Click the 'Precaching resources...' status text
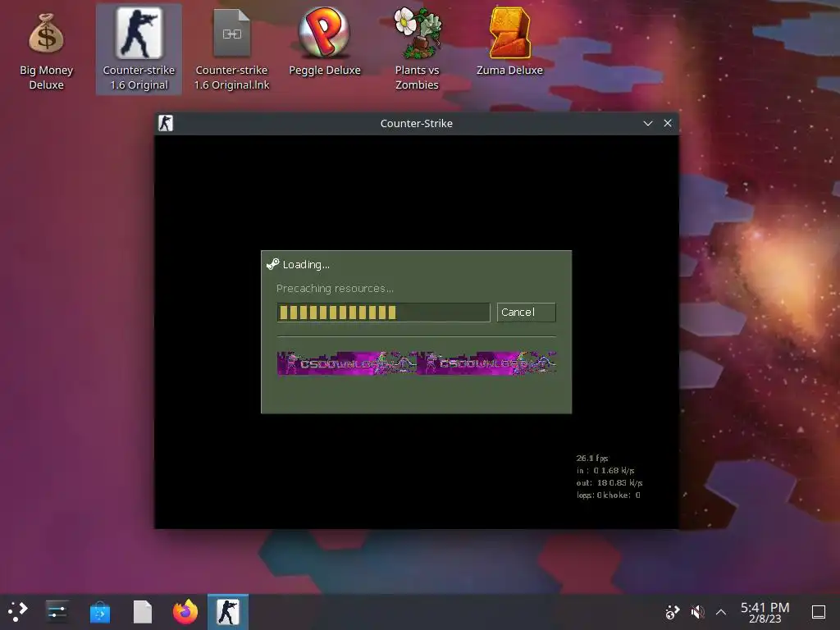Viewport: 840px width, 630px height. pos(335,288)
